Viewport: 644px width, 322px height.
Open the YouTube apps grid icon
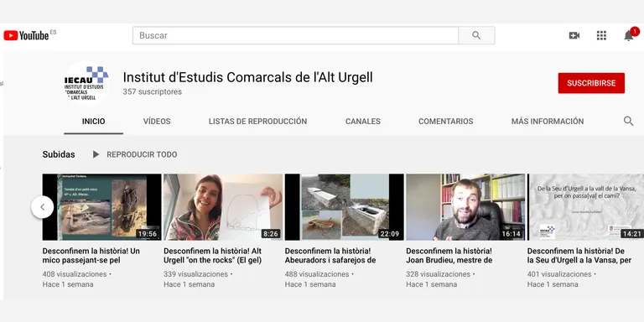point(601,35)
